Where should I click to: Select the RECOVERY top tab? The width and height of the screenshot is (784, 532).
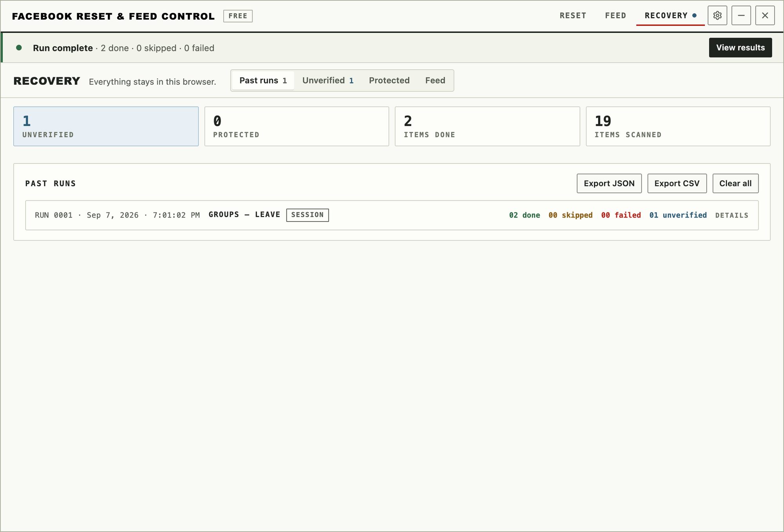coord(670,16)
